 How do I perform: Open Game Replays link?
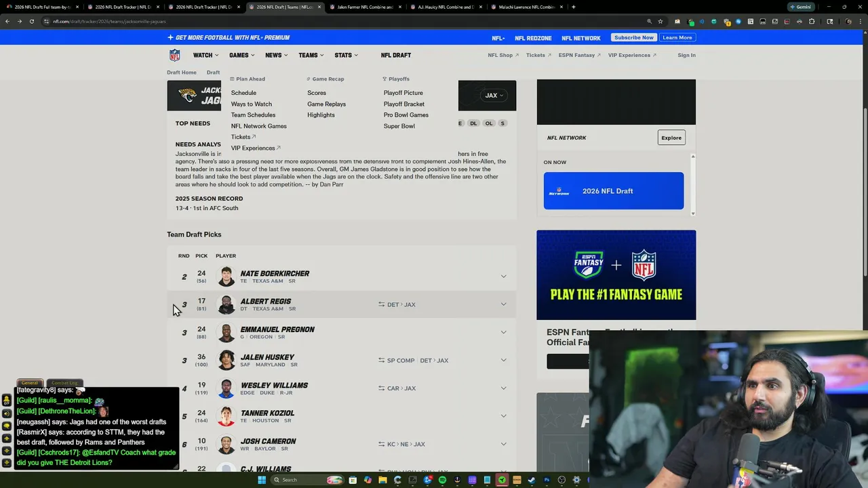[326, 104]
